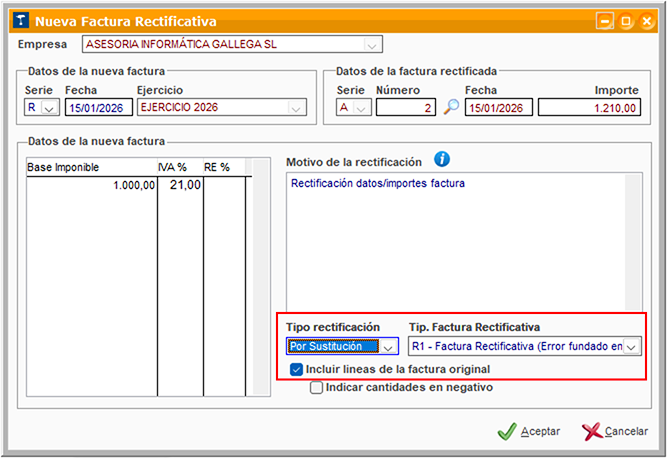Click the empty RE % cell in first row
The width and height of the screenshot is (667, 458).
[224, 185]
